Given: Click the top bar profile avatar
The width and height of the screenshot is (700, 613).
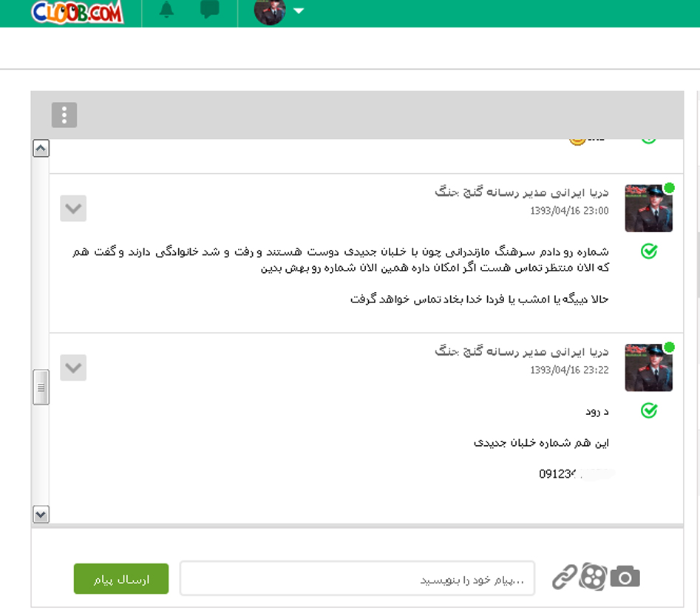Looking at the screenshot, I should pos(270,12).
